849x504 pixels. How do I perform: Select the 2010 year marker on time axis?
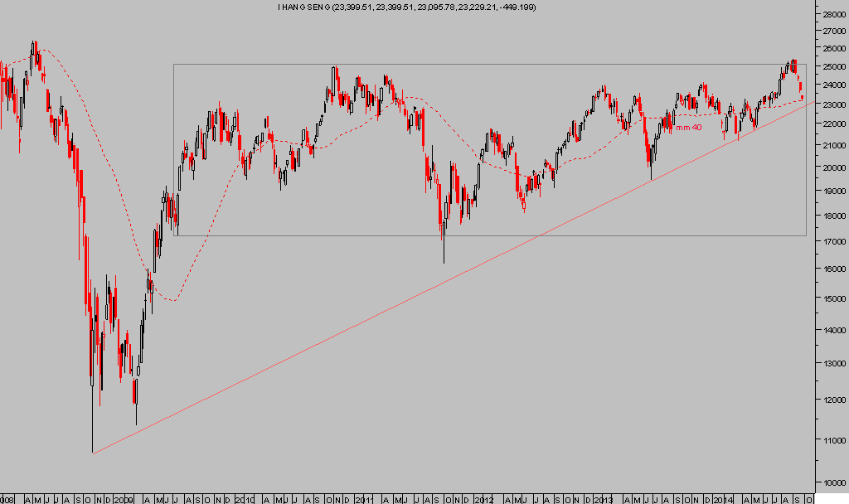pyautogui.click(x=243, y=500)
